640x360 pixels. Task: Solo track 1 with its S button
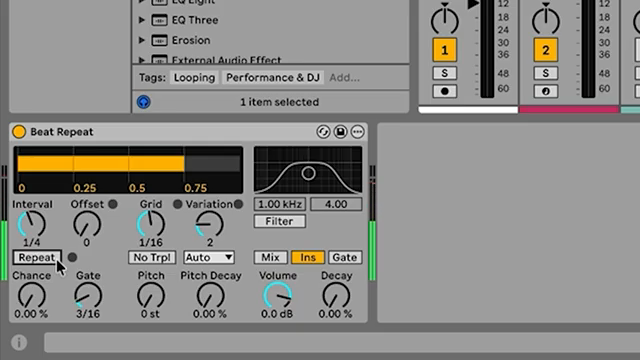(x=444, y=73)
